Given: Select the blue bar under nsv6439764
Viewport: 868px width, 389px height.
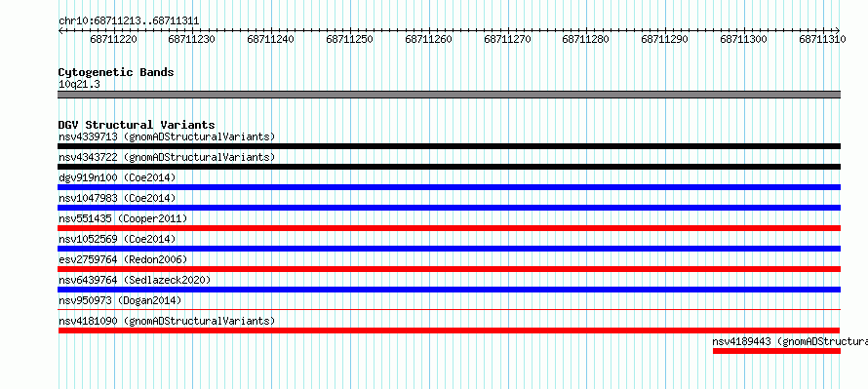Looking at the screenshot, I should pos(450,290).
